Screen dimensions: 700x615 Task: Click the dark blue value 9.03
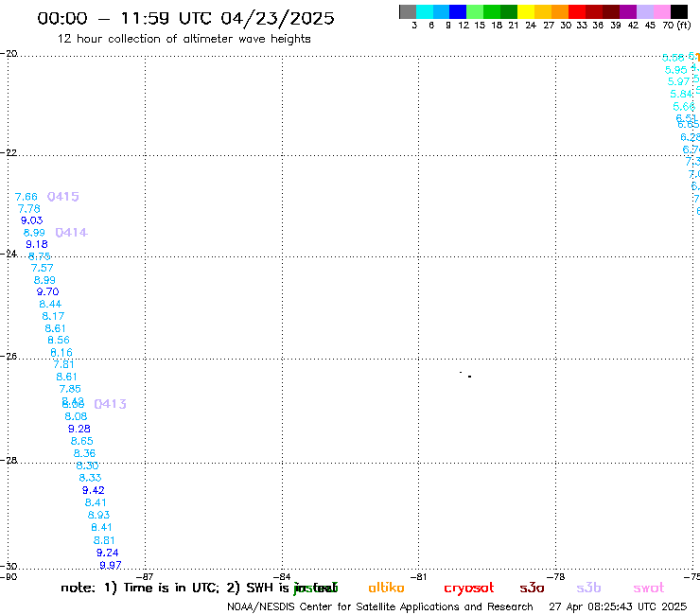32,220
